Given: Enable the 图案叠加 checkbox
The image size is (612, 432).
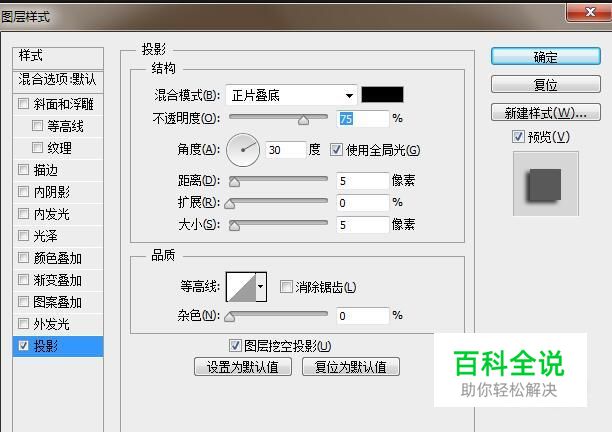Looking at the screenshot, I should coord(23,302).
